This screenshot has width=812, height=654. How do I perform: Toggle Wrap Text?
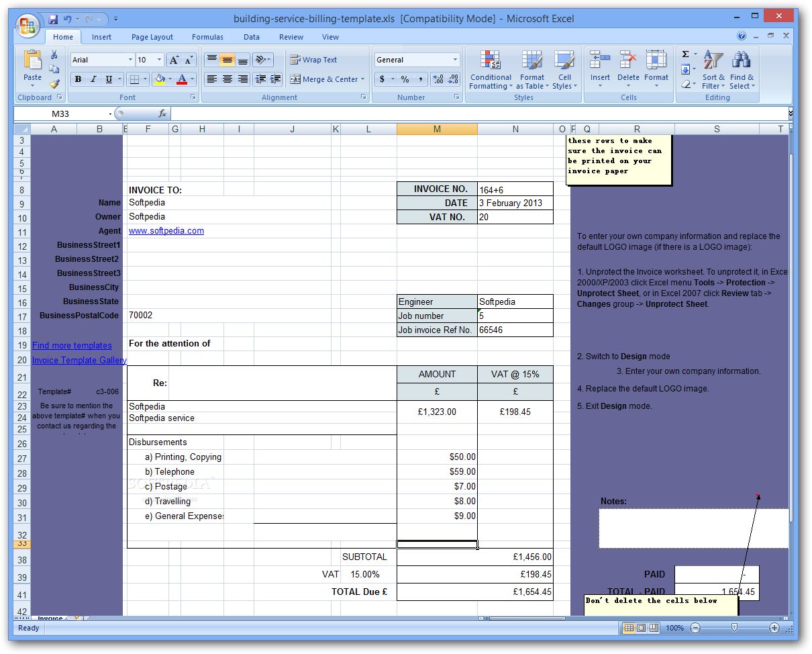coord(313,60)
